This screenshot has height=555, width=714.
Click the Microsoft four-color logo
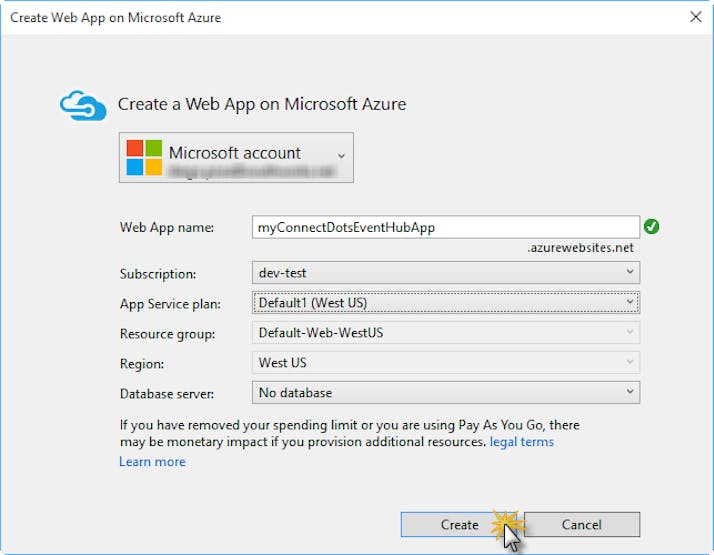pyautogui.click(x=144, y=158)
